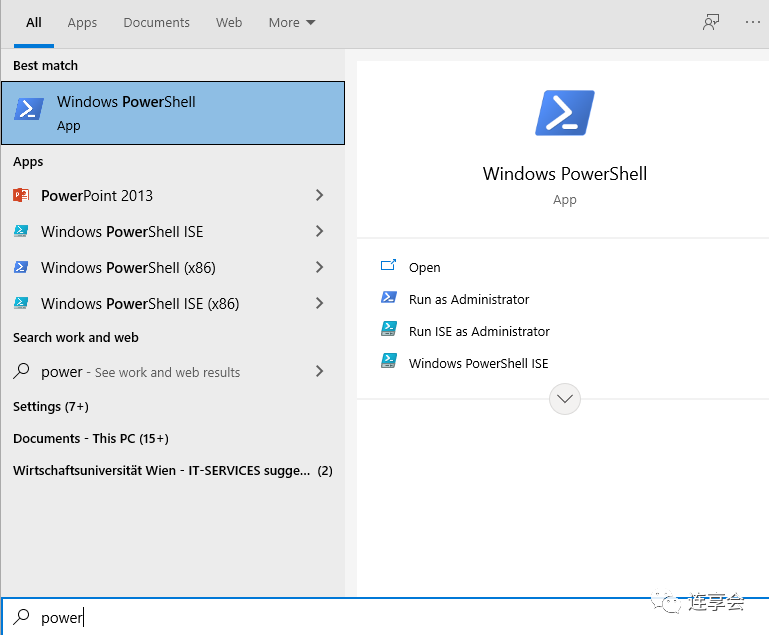Switch to the Web tab
769x635 pixels.
click(229, 23)
